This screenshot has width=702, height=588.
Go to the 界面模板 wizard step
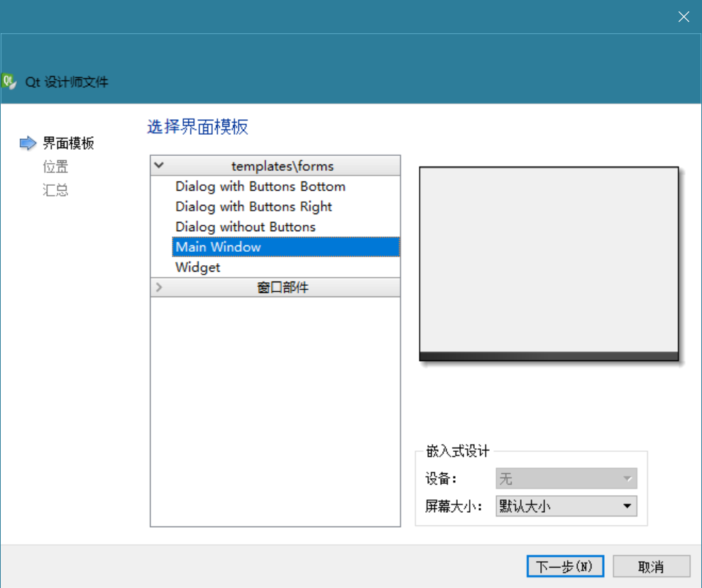[x=68, y=143]
